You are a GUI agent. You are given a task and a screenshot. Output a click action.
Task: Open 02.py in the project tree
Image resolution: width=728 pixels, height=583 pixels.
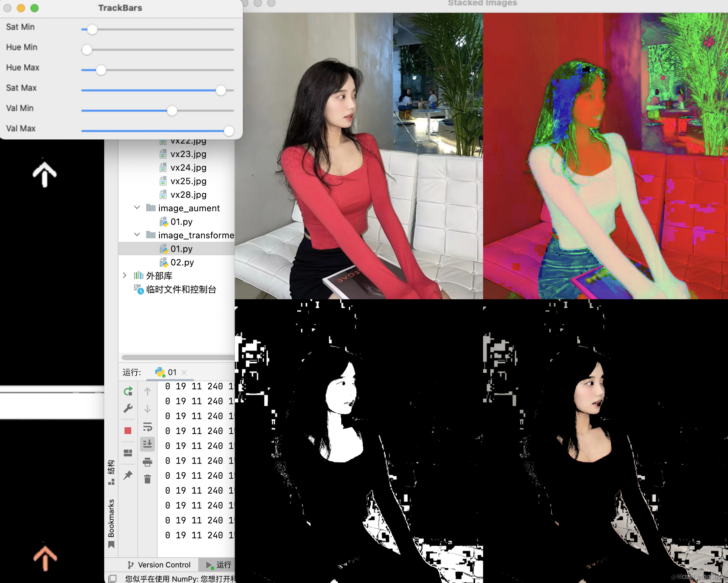pos(182,262)
